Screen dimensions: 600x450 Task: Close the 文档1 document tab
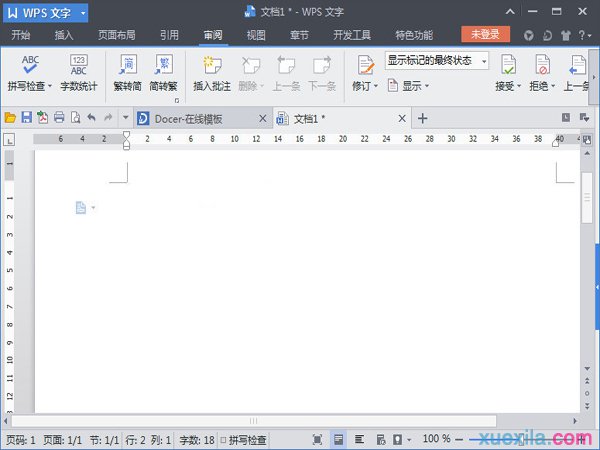[x=402, y=119]
